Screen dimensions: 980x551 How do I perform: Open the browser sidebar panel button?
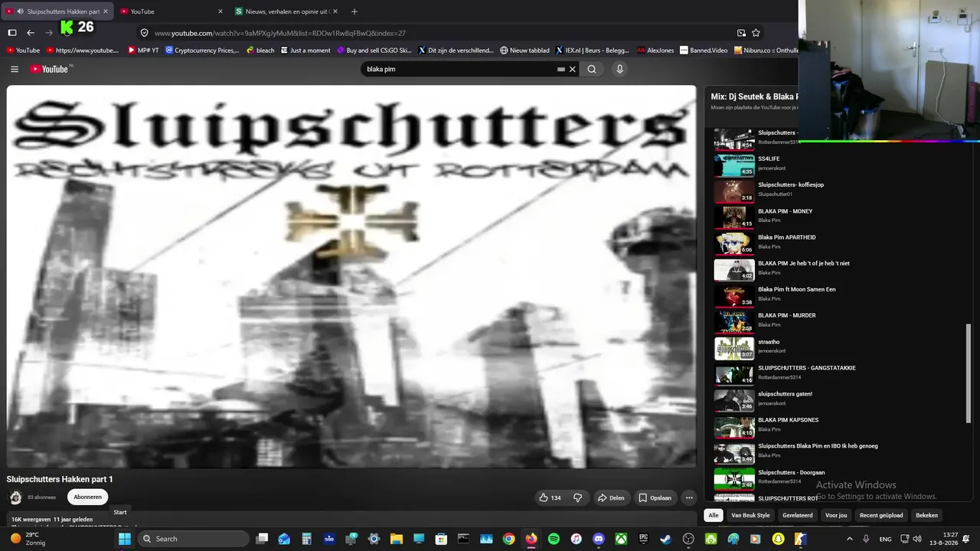(x=12, y=33)
